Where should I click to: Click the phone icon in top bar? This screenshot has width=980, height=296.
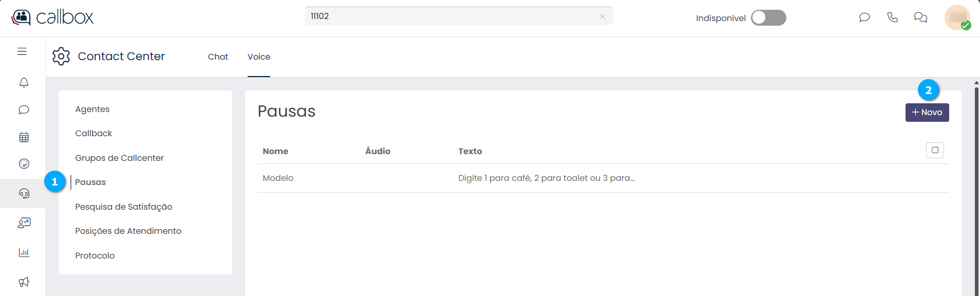click(892, 17)
